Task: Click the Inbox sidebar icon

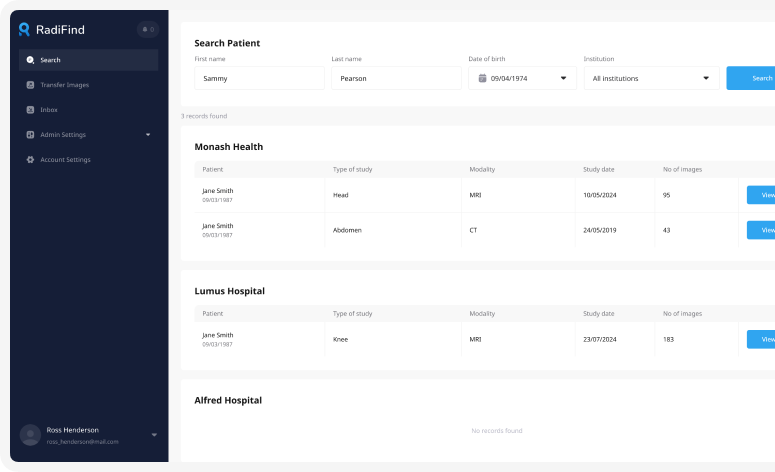Action: [31, 110]
